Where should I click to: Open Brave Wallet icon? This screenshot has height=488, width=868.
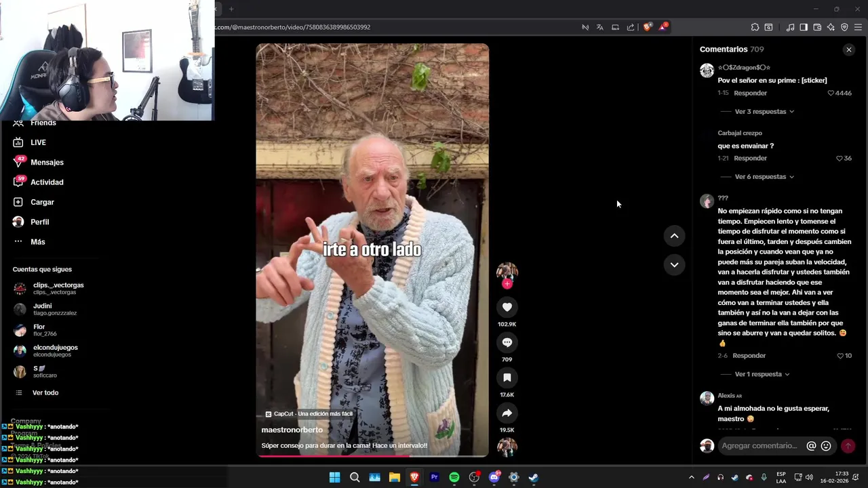[817, 27]
